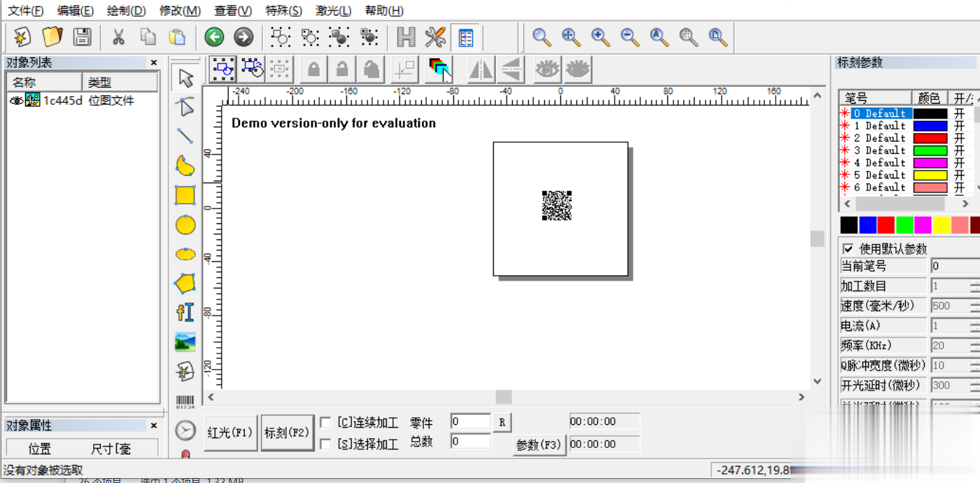Click the Copy icon in toolbar
Viewport: 980px width, 483px height.
coord(148,37)
